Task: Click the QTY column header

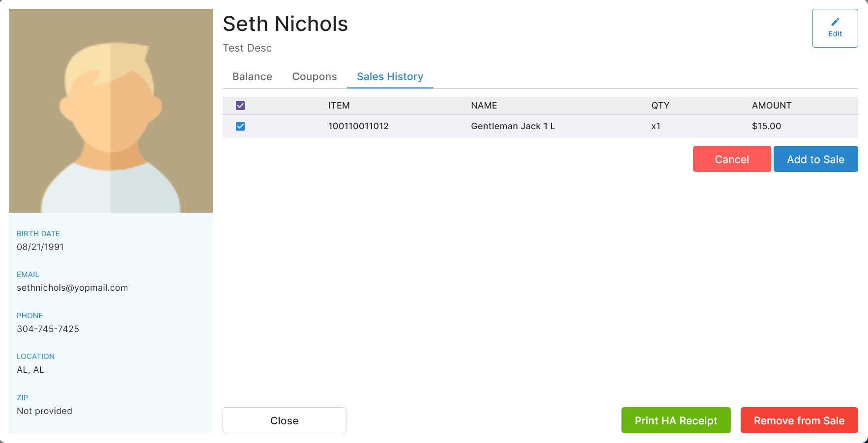Action: [x=660, y=106]
